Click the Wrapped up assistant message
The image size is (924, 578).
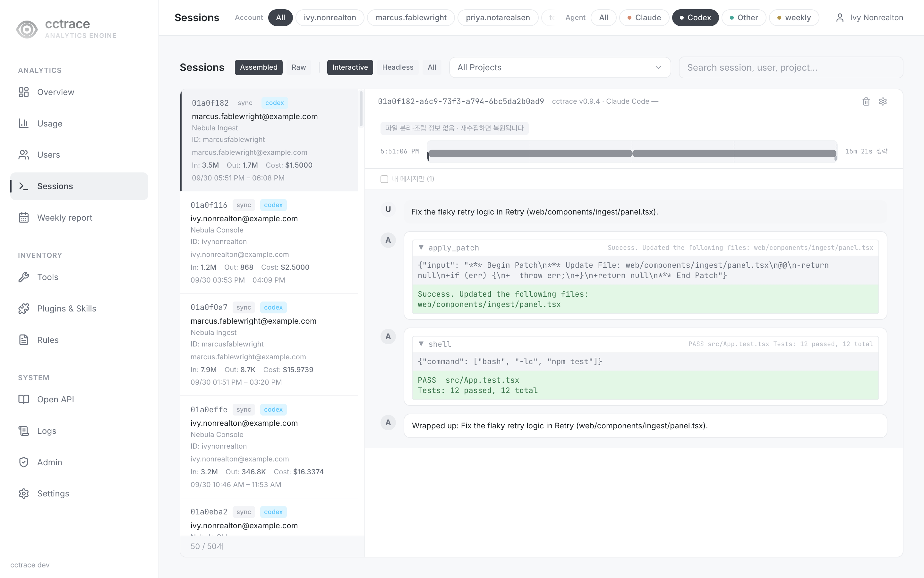[645, 426]
